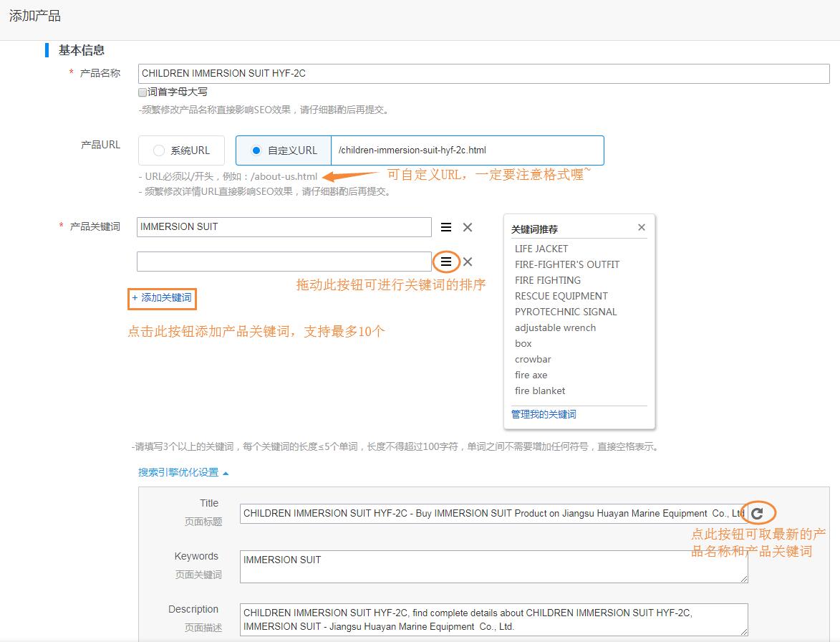Delete the empty keyword row
The height and width of the screenshot is (642, 840).
click(x=468, y=262)
